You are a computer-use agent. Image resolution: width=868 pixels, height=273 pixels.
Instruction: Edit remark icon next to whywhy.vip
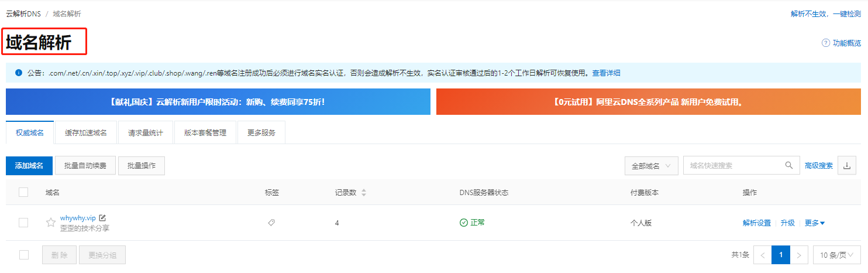coord(102,218)
